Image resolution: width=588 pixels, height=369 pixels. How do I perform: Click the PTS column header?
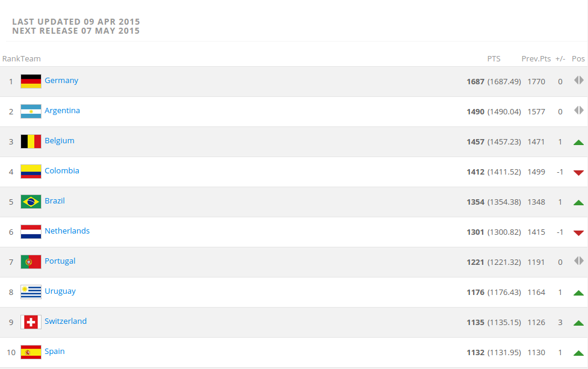click(494, 59)
